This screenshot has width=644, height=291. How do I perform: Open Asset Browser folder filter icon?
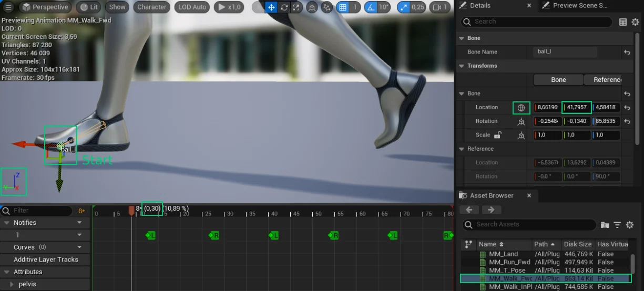click(x=605, y=225)
